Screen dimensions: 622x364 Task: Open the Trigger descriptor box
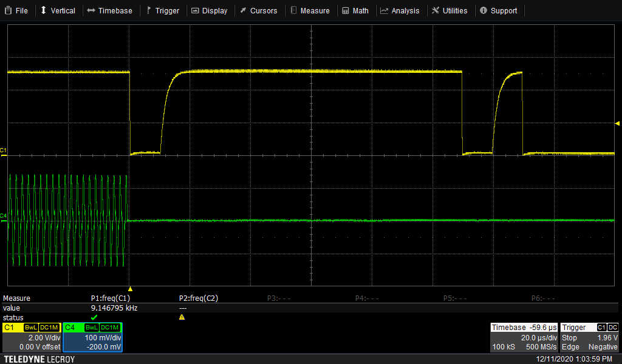[589, 337]
